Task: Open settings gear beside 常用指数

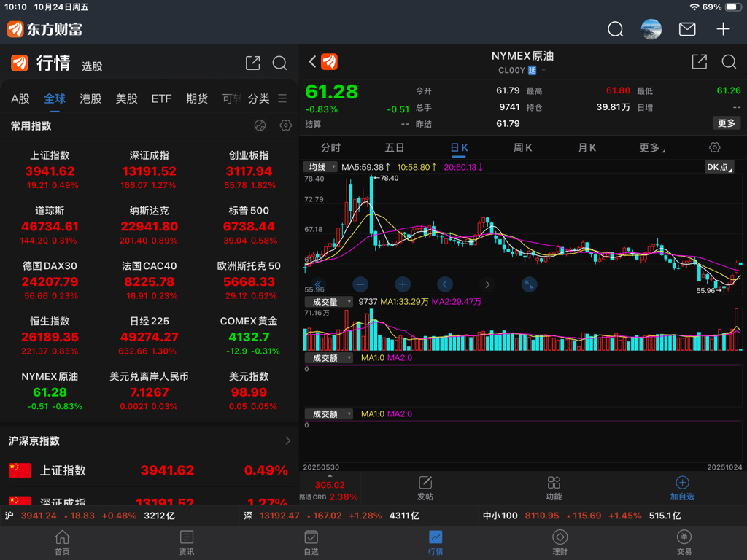Action: pyautogui.click(x=285, y=125)
